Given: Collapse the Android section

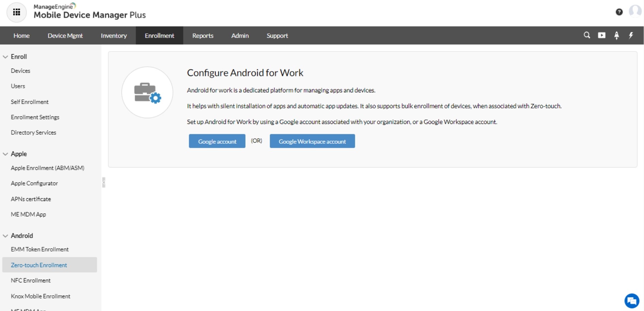Looking at the screenshot, I should (x=5, y=236).
